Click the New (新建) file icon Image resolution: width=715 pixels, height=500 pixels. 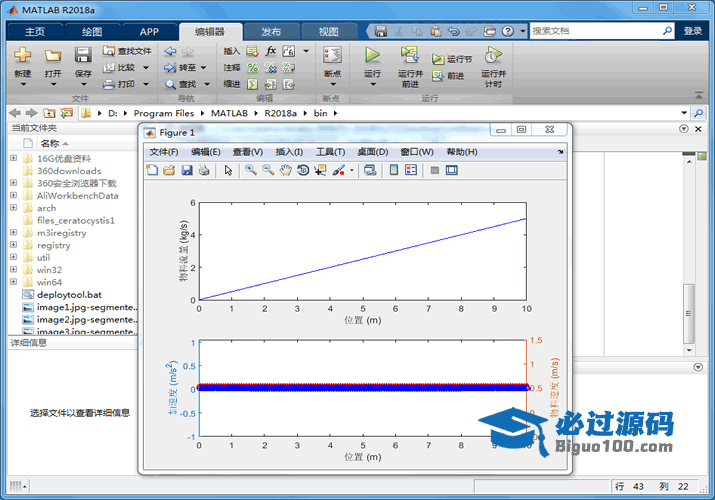22,55
